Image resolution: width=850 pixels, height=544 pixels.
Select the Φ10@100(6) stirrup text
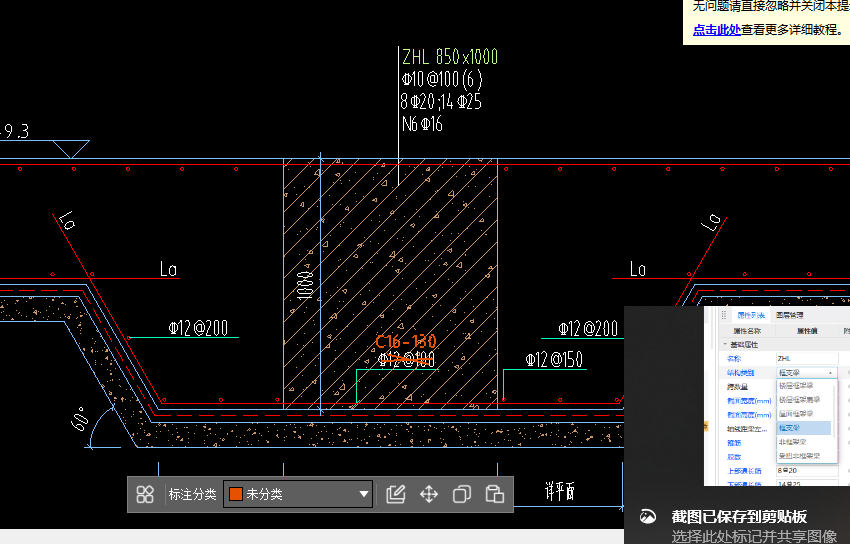tap(442, 79)
